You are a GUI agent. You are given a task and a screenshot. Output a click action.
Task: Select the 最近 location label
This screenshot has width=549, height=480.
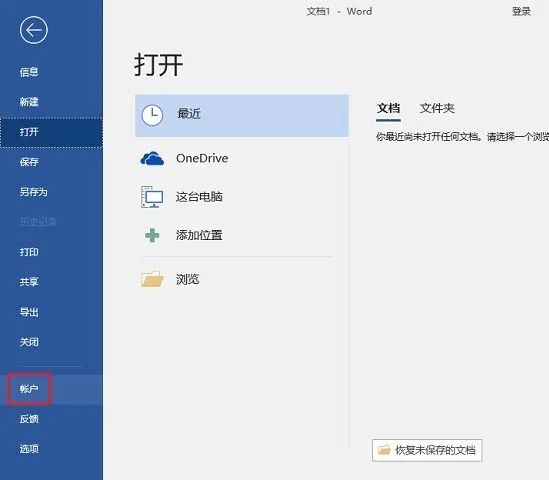click(189, 114)
